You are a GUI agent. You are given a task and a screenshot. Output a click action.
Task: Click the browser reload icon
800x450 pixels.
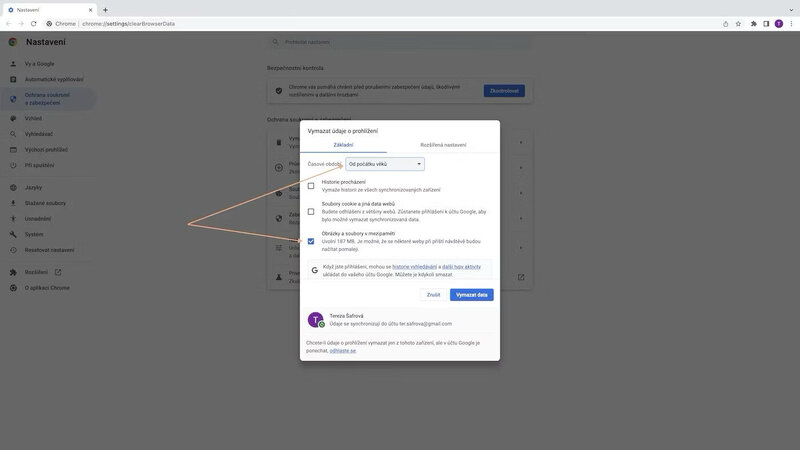pyautogui.click(x=33, y=23)
